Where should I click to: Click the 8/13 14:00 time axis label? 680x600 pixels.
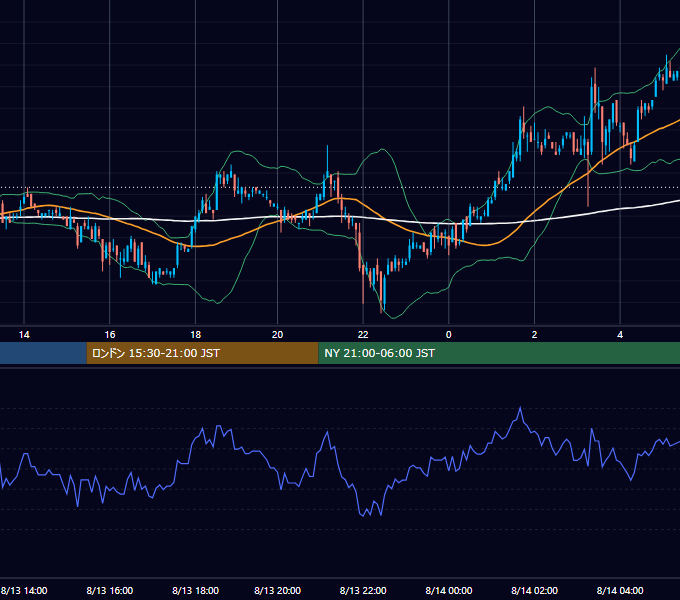24,590
